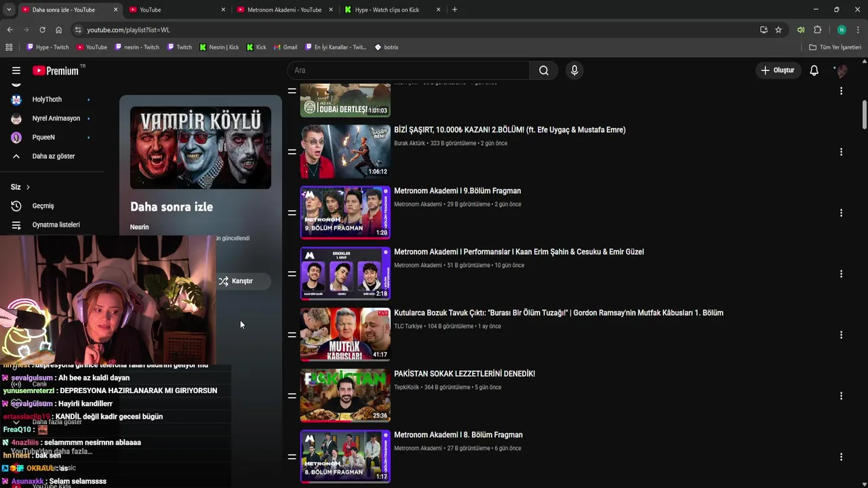Open the tab search dropdown arrow
Screen dimensions: 868x488
click(x=9, y=9)
